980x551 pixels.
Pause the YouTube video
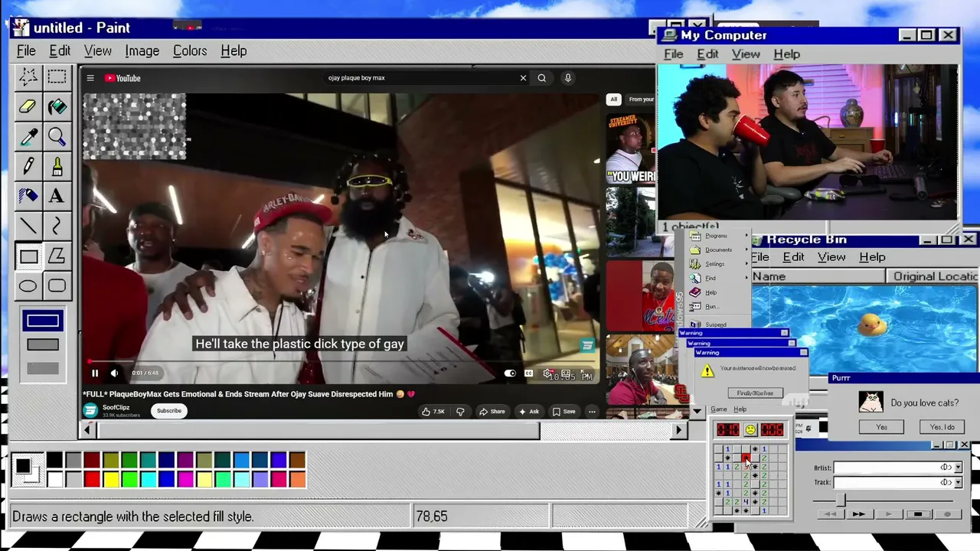[95, 373]
